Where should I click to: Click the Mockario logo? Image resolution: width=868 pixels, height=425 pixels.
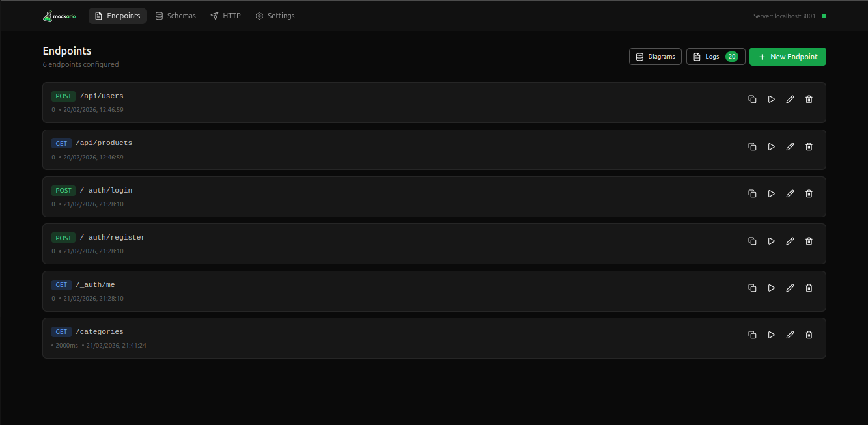pos(59,16)
